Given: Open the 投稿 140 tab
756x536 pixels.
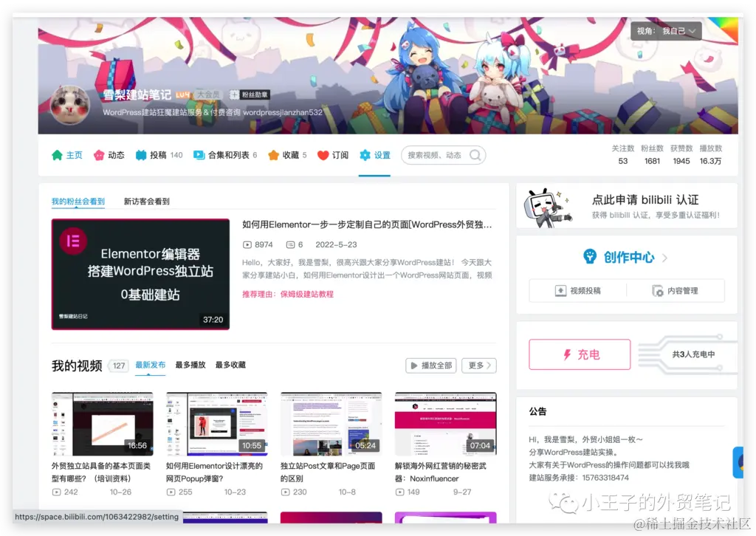Looking at the screenshot, I should (159, 155).
